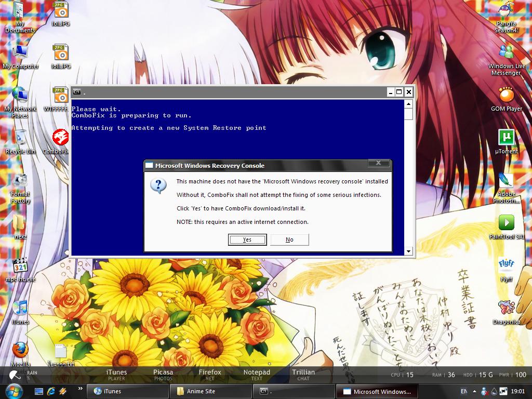Open command window system menu icon

point(77,92)
